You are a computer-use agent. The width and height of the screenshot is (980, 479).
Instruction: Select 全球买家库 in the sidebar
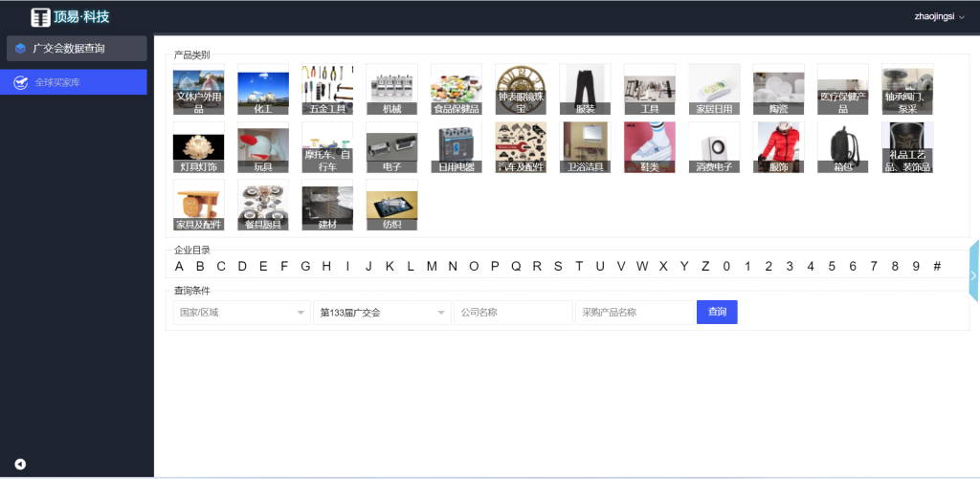(77, 82)
